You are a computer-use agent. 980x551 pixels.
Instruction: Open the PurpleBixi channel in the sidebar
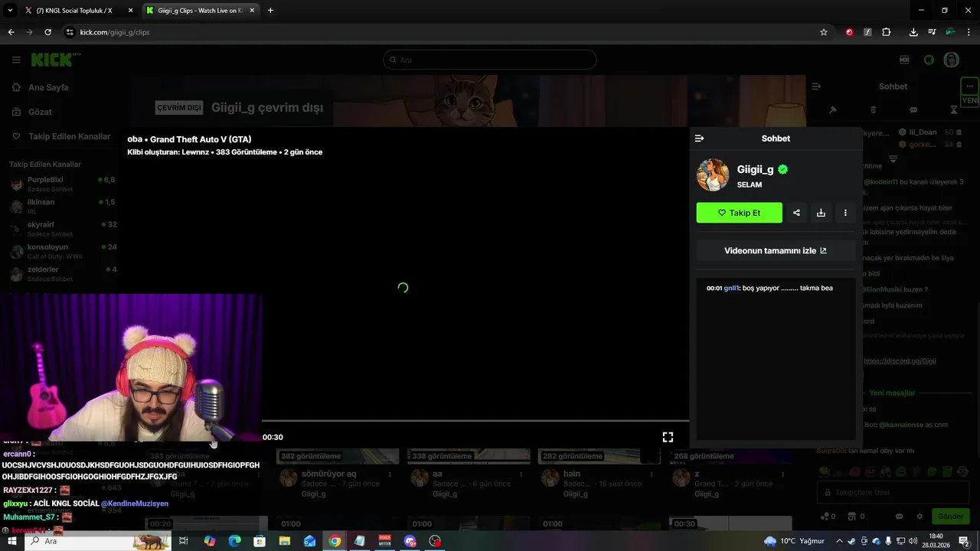coord(63,184)
